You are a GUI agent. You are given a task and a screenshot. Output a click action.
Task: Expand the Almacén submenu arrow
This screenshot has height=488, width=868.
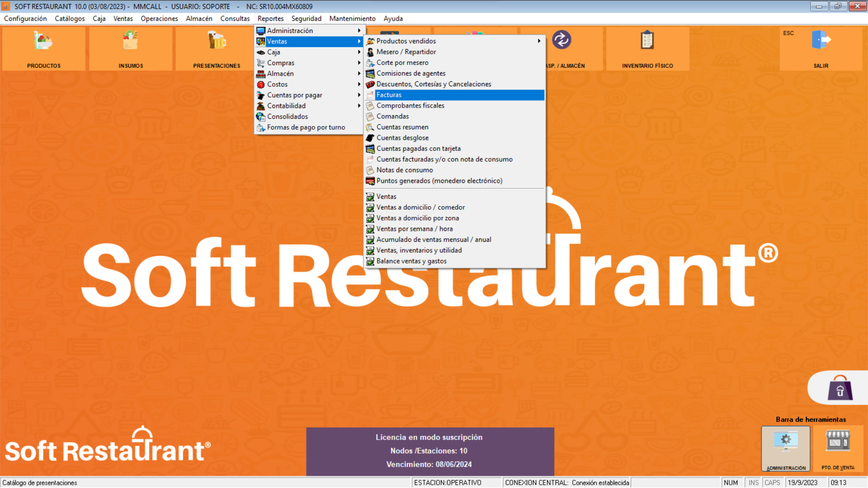tap(359, 74)
